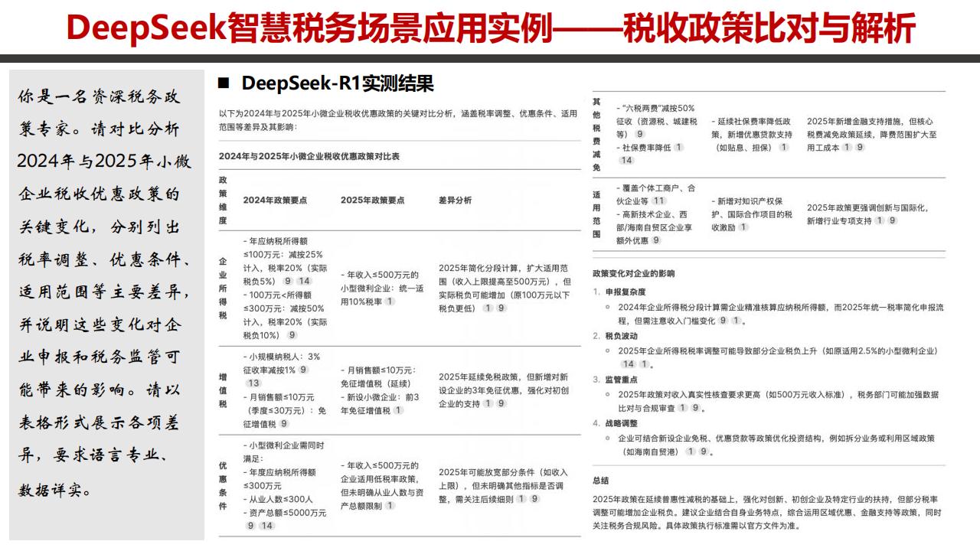
Task: Click citation badge 13 in the 增值税 row
Action: pyautogui.click(x=253, y=383)
